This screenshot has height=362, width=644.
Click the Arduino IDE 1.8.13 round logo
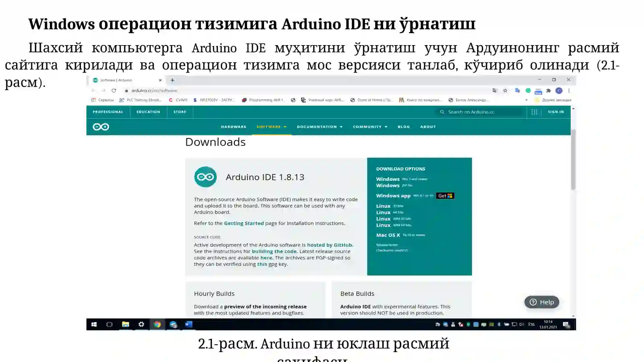[205, 177]
